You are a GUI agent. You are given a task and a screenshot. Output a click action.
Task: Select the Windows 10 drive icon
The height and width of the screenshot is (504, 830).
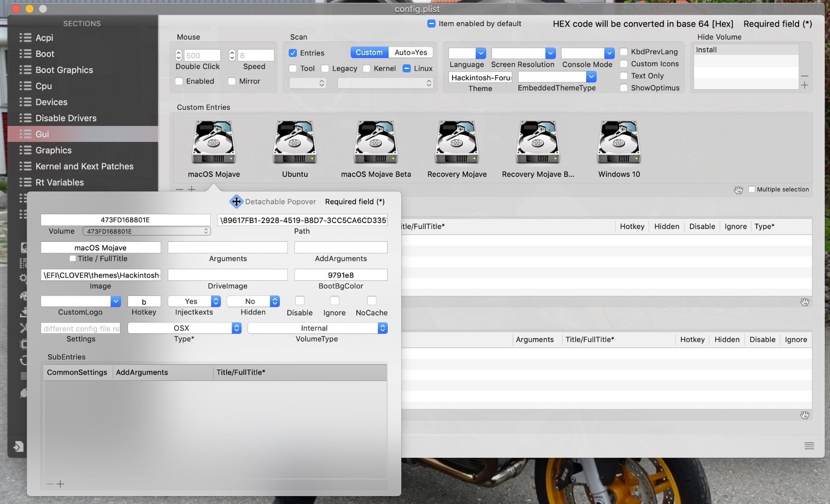619,142
